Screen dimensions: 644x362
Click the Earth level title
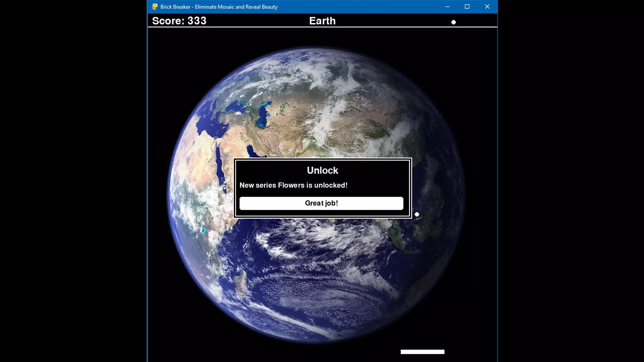[x=322, y=21]
